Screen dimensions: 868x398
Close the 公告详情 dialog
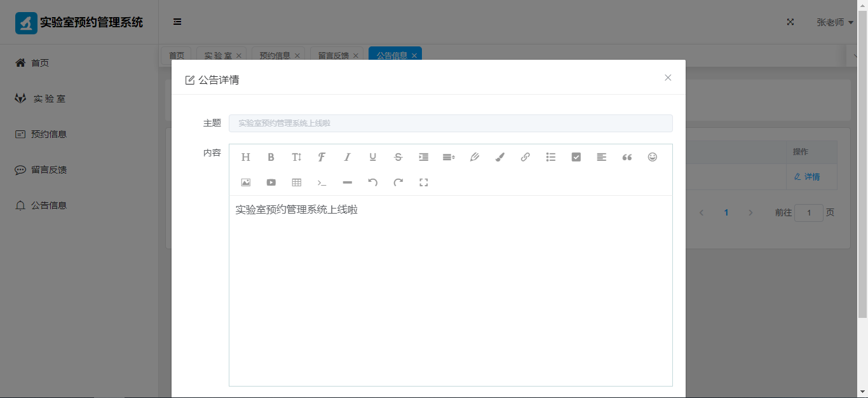(668, 78)
